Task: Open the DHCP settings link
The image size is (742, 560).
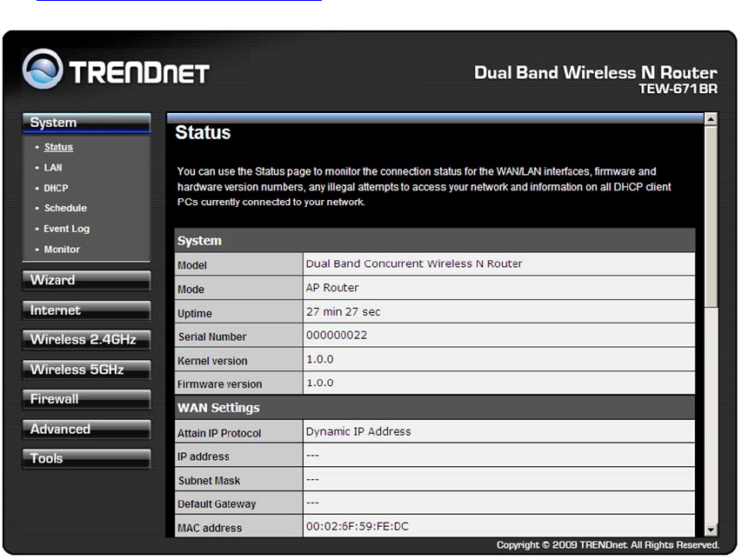Action: [x=56, y=188]
